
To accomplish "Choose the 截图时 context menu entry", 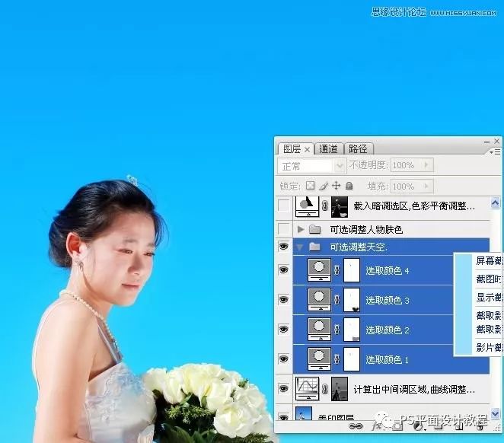I will 489,279.
